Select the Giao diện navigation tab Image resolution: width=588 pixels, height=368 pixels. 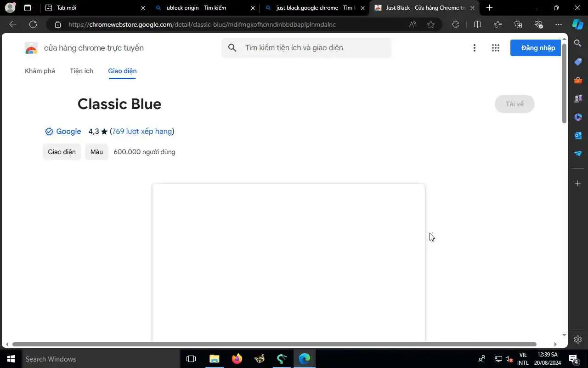(x=122, y=71)
